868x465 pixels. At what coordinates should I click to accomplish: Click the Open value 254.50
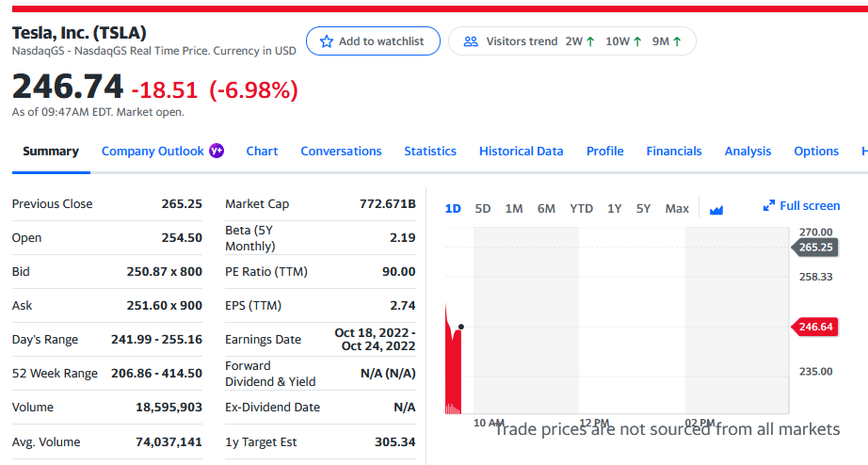click(182, 237)
